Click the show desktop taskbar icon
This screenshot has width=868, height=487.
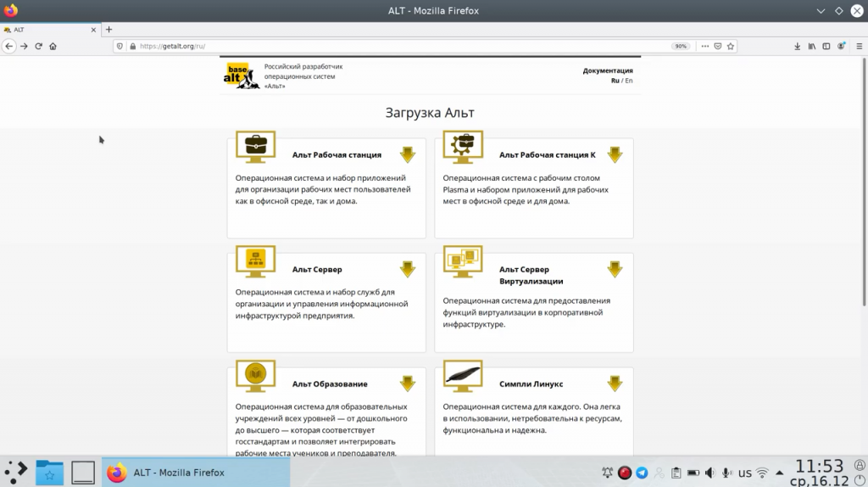point(83,473)
